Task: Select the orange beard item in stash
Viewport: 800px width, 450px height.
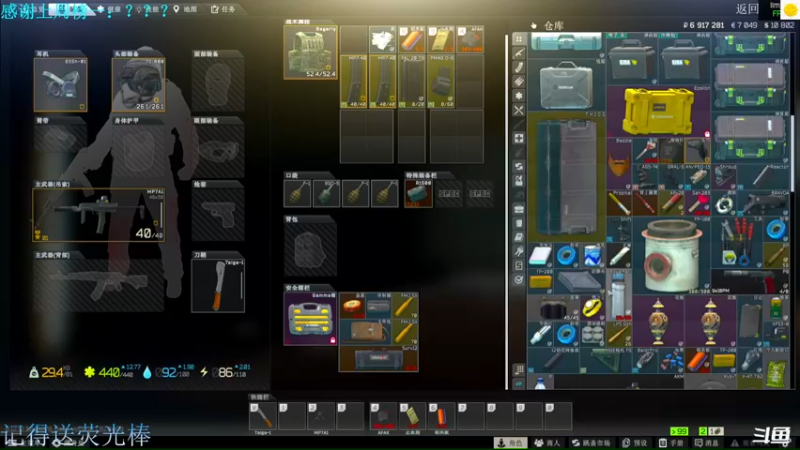Action: click(x=619, y=163)
